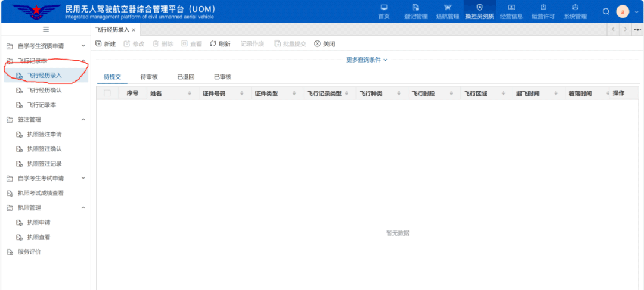
Task: Sort the table by 飞行种类 column
Action: [399, 93]
